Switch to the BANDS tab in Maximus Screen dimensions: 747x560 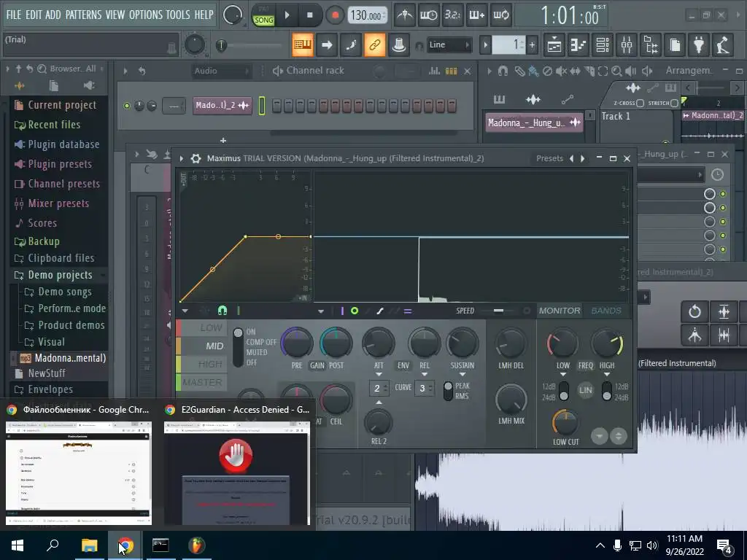click(x=606, y=311)
